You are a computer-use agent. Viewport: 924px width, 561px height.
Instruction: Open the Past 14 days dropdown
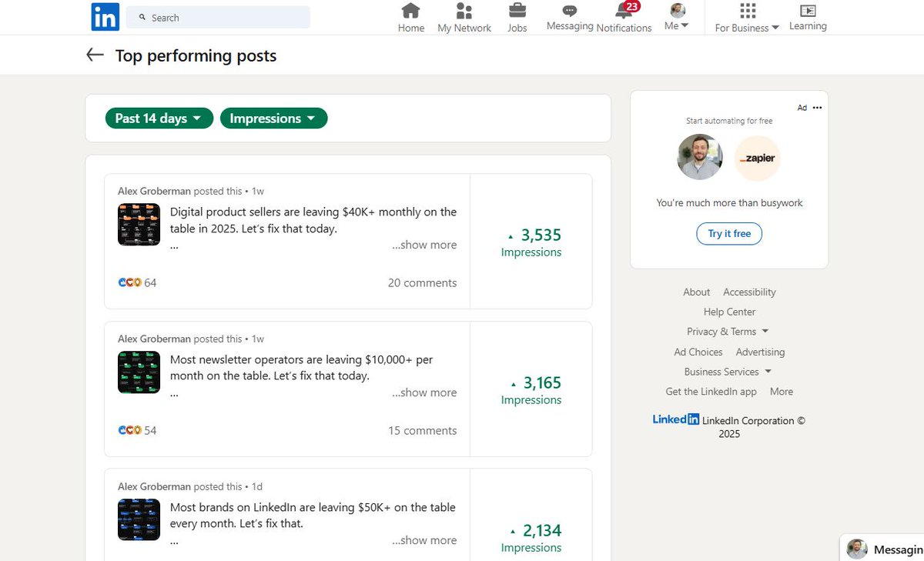pyautogui.click(x=159, y=119)
